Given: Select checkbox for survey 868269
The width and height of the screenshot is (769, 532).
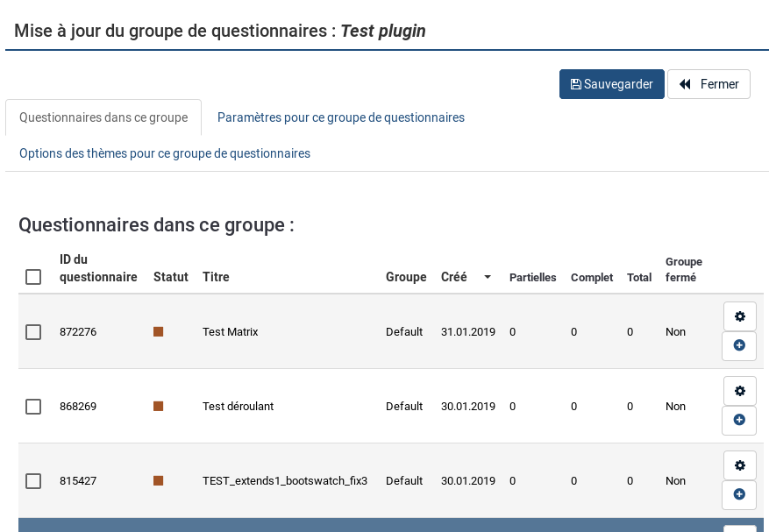Looking at the screenshot, I should [33, 407].
